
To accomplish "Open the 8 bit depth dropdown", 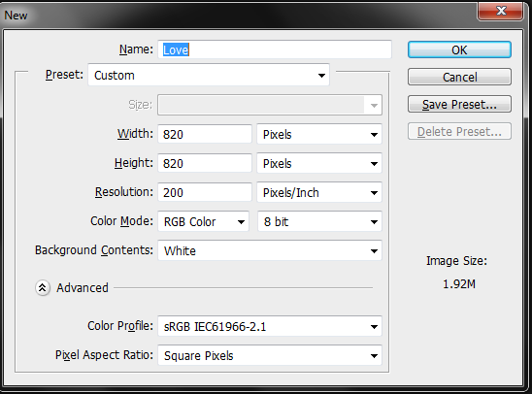I will tap(319, 222).
